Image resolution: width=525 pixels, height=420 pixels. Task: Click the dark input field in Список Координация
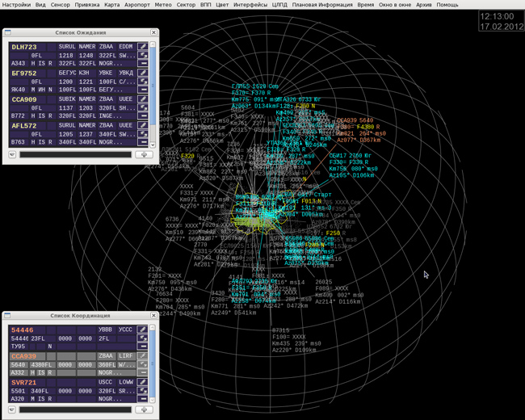pyautogui.click(x=76, y=409)
